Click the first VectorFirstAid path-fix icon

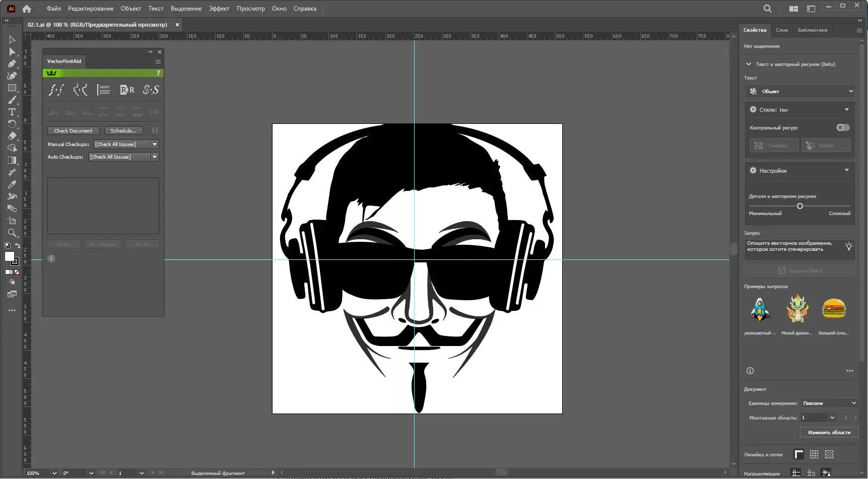[x=56, y=90]
